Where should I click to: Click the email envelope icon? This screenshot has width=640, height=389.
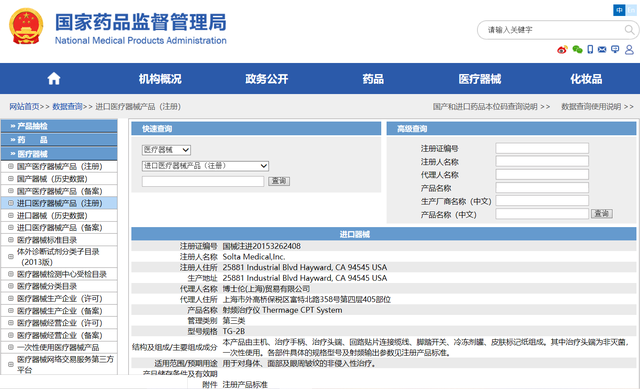tap(602, 50)
